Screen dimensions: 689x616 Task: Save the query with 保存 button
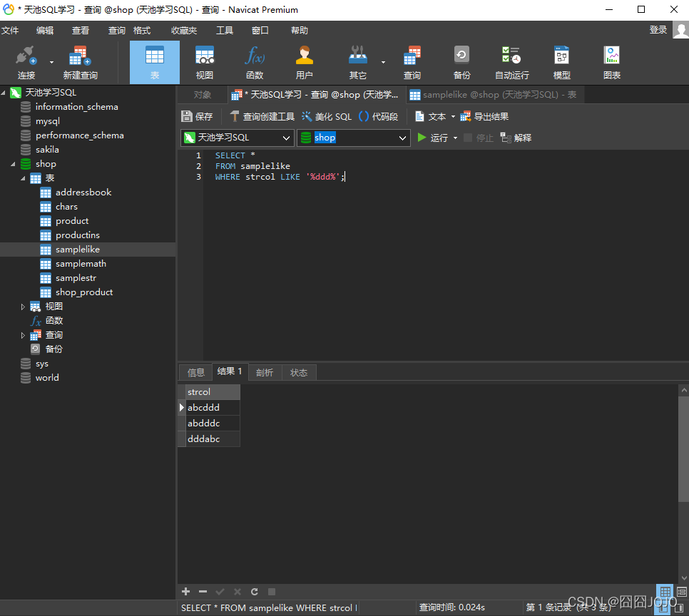(x=197, y=116)
